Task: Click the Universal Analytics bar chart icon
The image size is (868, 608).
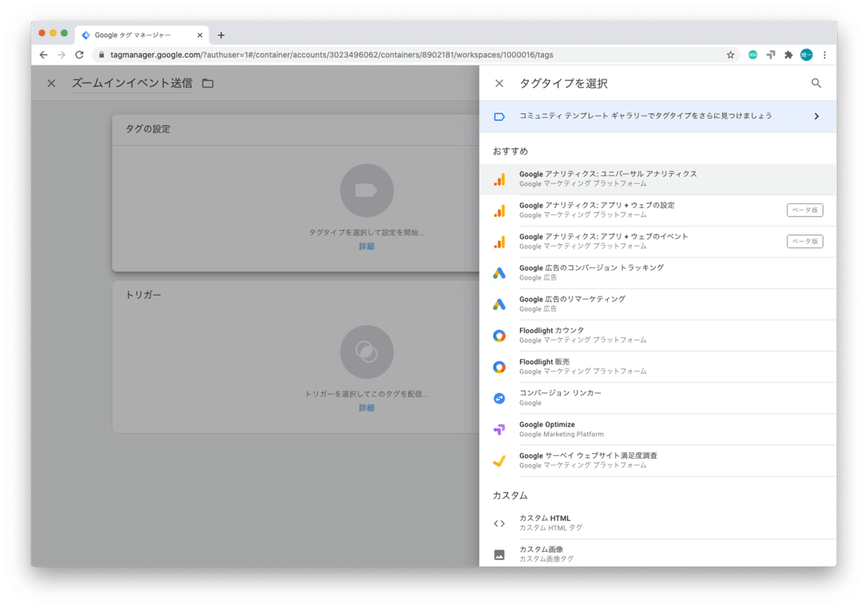Action: pyautogui.click(x=499, y=180)
